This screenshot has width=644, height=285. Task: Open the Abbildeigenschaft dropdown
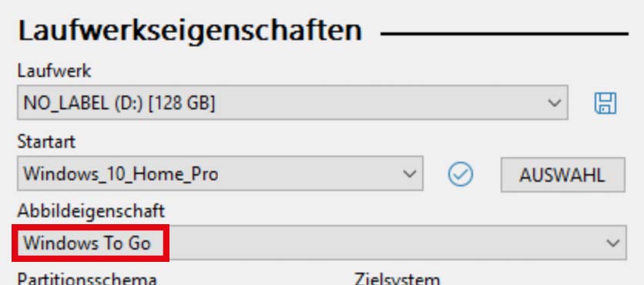322,243
